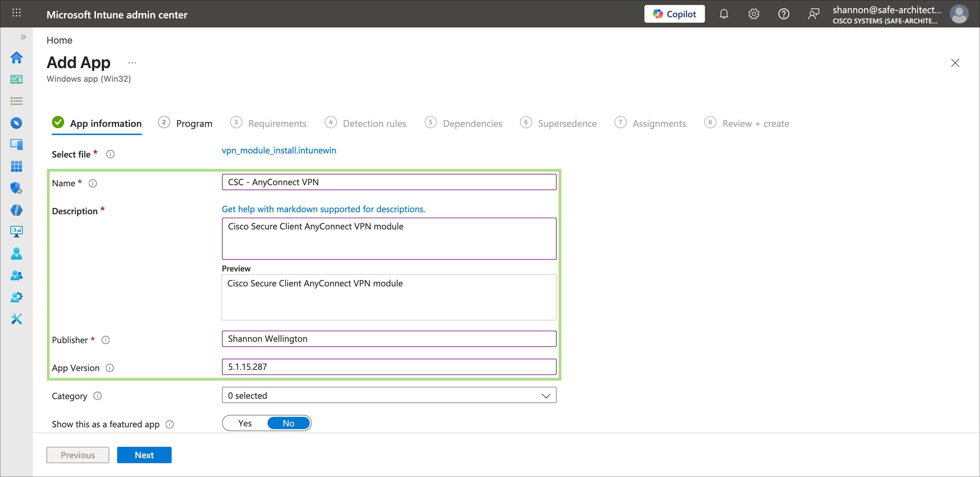Click the Description text area
This screenshot has height=477, width=980.
tap(389, 239)
